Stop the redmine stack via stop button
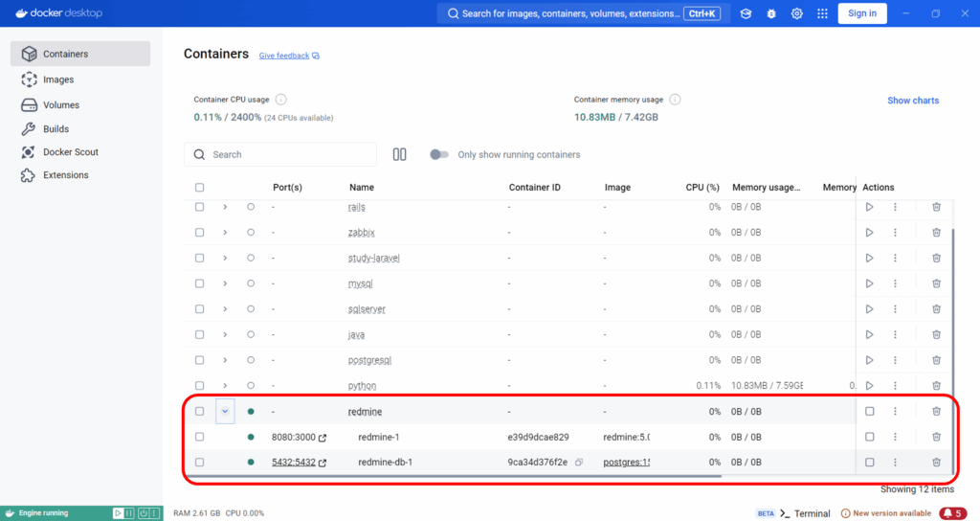The height and width of the screenshot is (521, 980). (869, 411)
